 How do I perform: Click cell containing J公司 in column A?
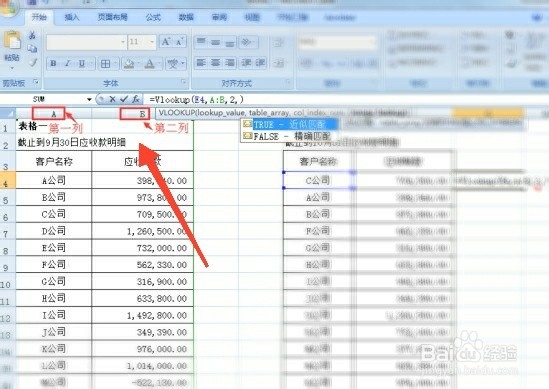[54, 332]
